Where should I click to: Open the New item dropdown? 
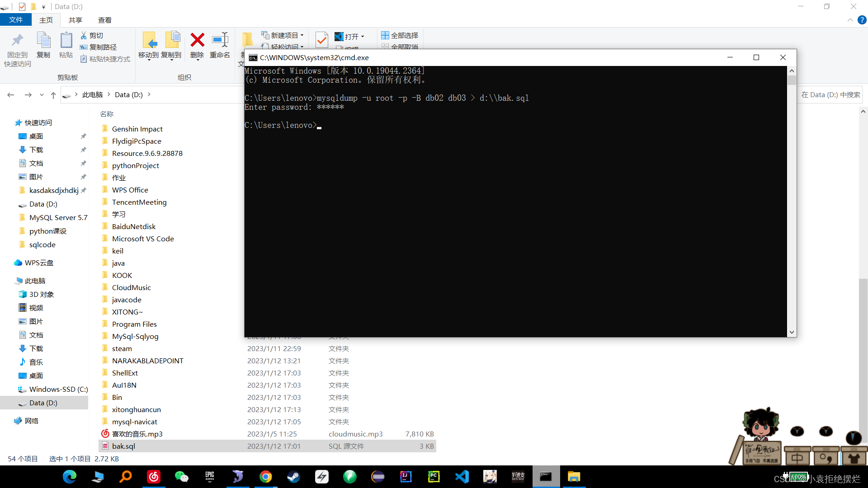[x=283, y=35]
